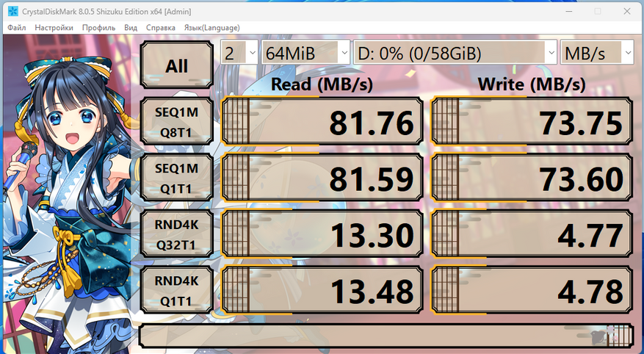Click the 73.75 sequential write result
This screenshot has height=354, width=644.
[532, 122]
